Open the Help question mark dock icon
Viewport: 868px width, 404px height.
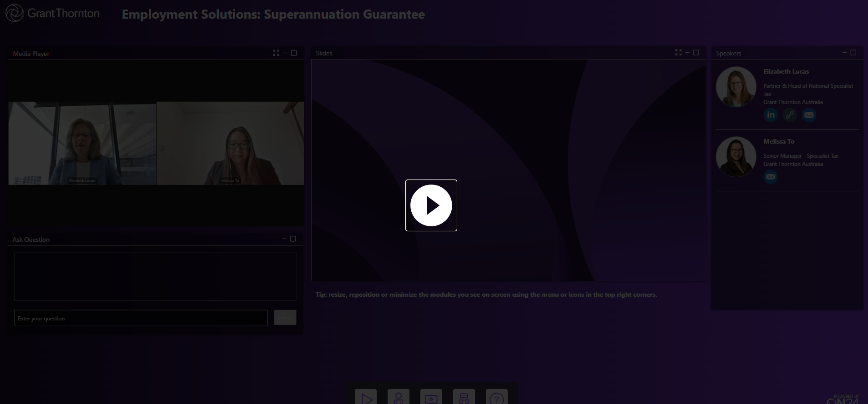pyautogui.click(x=497, y=398)
